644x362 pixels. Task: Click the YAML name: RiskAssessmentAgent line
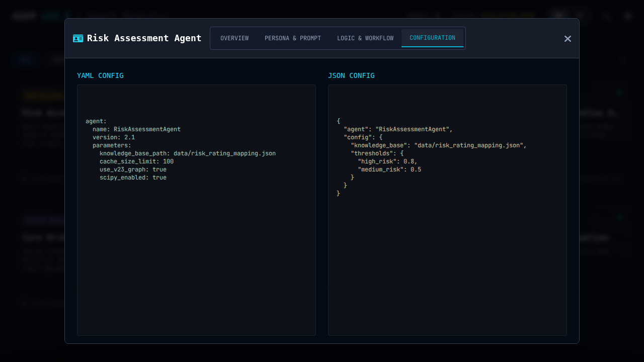(136, 129)
